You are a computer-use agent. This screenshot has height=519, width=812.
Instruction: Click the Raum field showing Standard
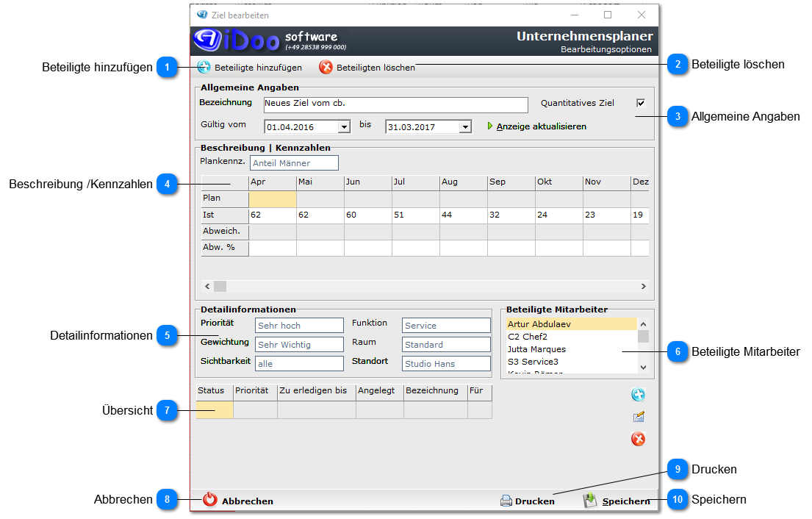446,345
